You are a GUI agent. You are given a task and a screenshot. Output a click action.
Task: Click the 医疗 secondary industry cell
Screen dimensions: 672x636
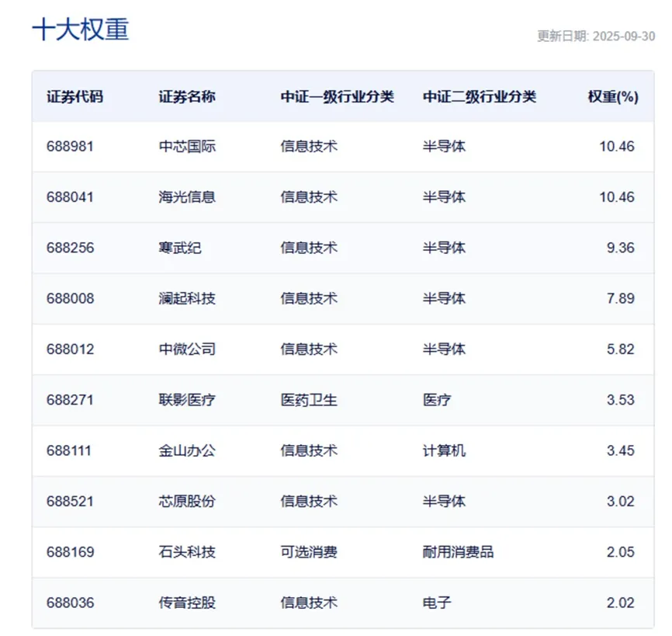pos(437,400)
